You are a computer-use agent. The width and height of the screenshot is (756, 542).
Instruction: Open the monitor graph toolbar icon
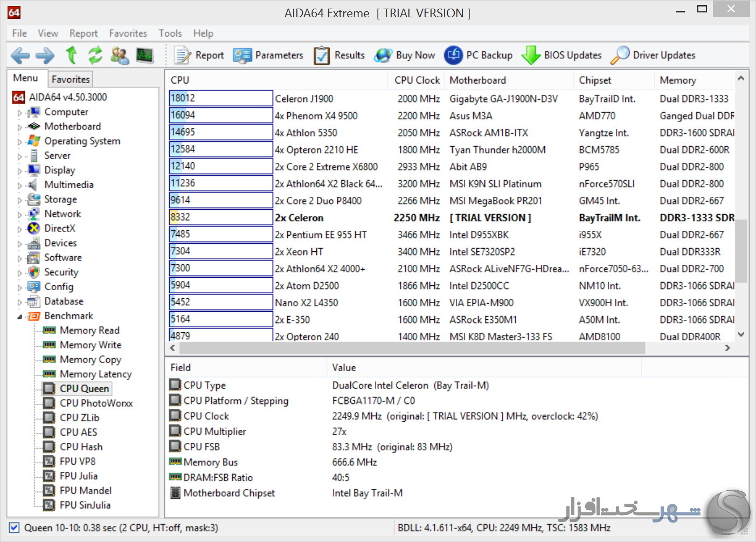pos(144,55)
